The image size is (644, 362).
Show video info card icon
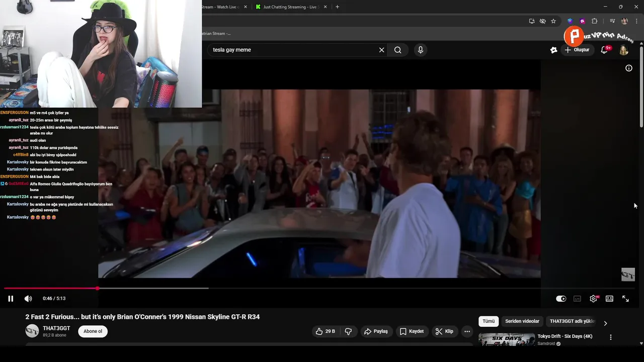click(x=629, y=68)
